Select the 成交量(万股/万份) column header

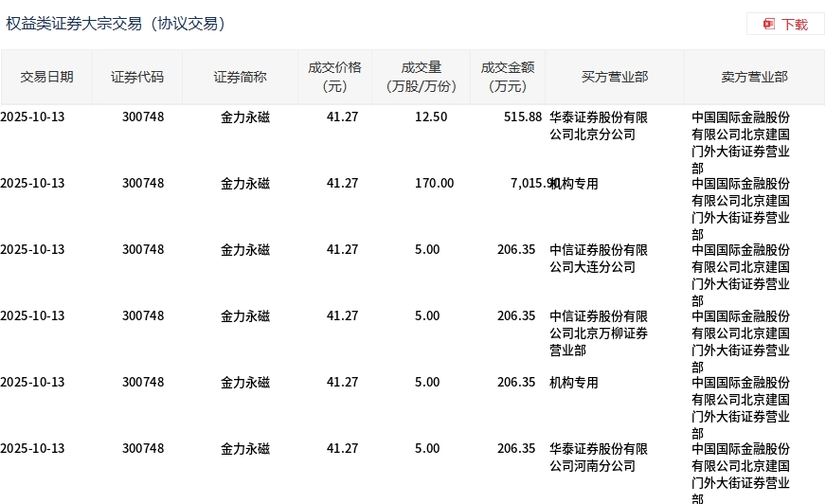[421, 77]
